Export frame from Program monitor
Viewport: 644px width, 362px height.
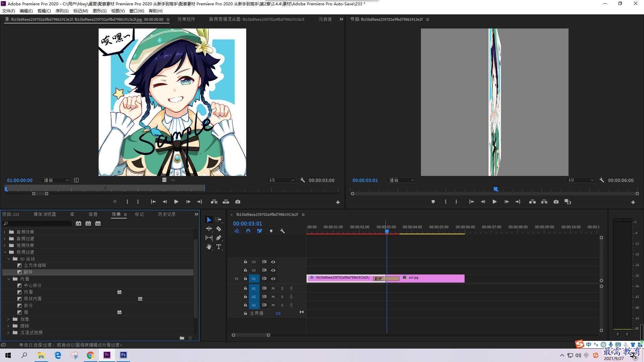click(556, 202)
